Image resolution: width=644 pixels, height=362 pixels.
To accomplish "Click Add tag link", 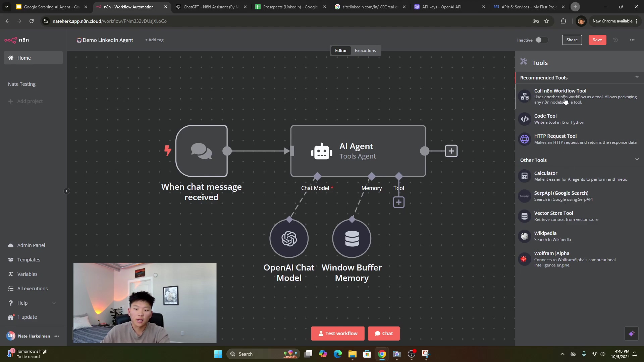I will (154, 40).
